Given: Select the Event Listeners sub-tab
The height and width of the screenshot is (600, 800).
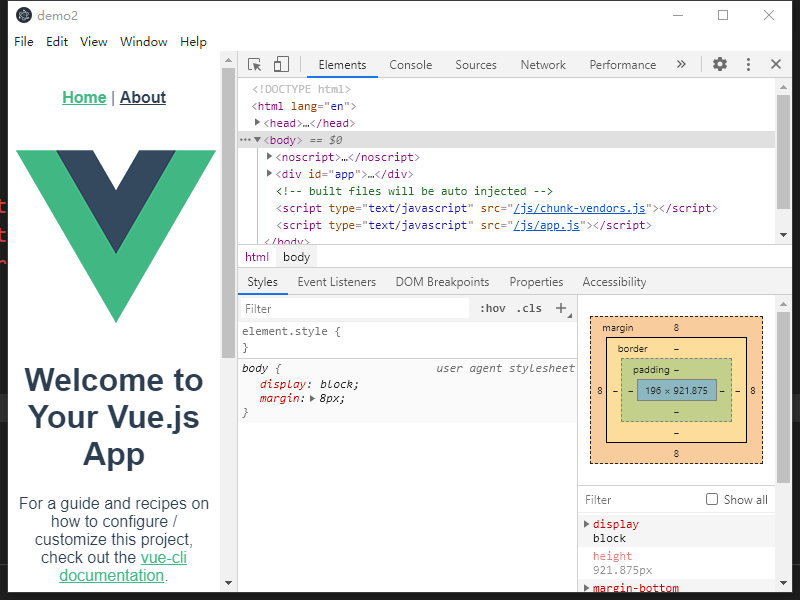Looking at the screenshot, I should pos(337,282).
